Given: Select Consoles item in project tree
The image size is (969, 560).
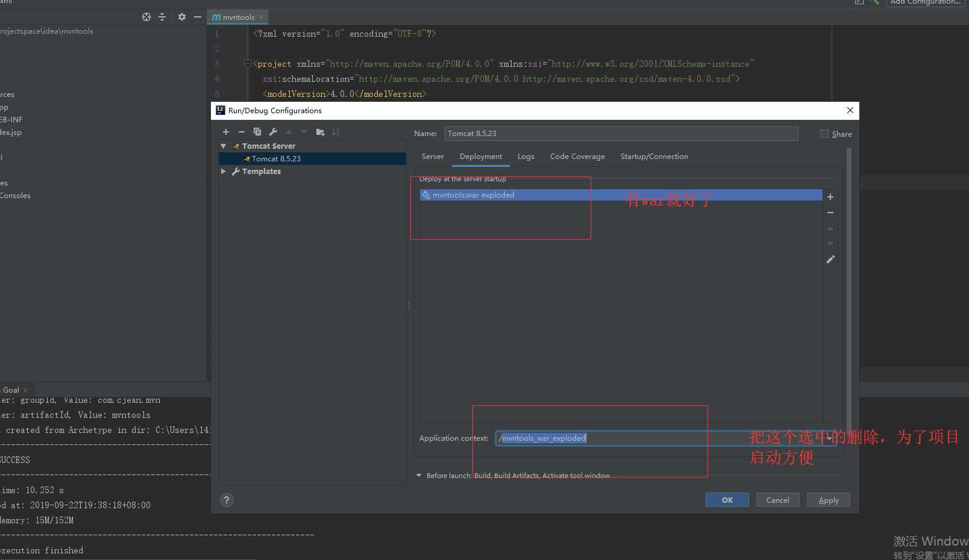Looking at the screenshot, I should [x=15, y=196].
